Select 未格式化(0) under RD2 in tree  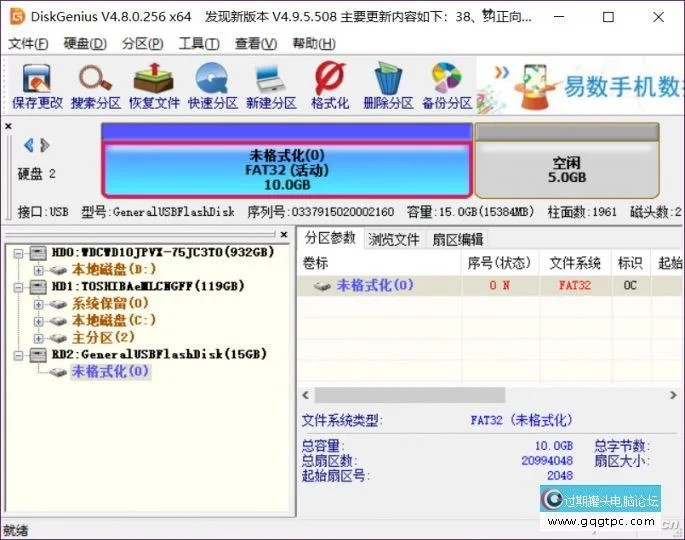(x=111, y=371)
